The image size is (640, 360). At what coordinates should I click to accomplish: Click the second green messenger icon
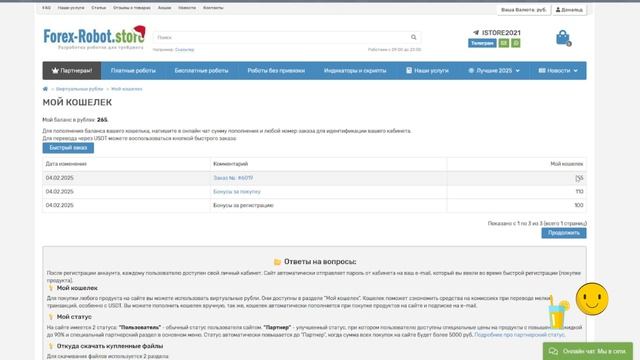516,43
